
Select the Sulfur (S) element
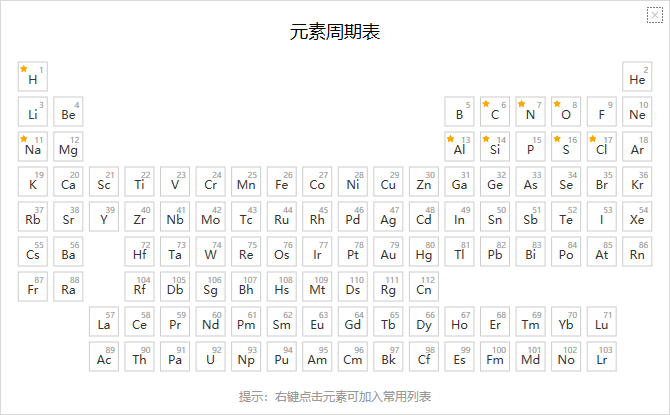pos(566,147)
